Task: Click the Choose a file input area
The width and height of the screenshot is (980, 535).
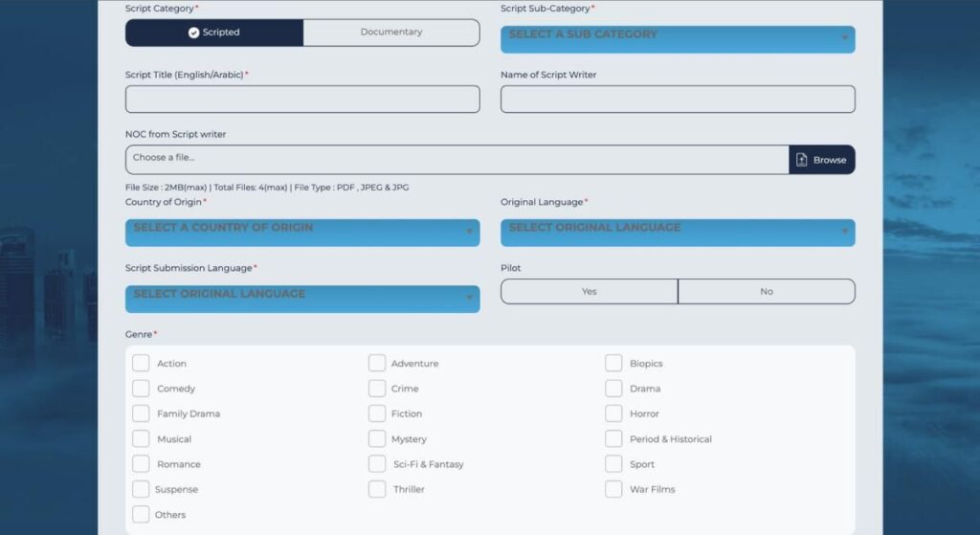Action: point(457,160)
